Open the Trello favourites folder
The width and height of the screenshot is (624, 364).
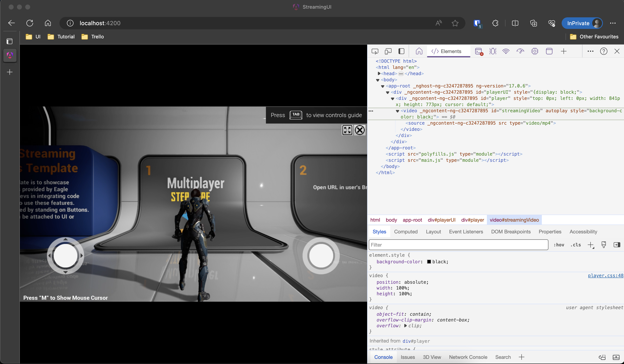click(92, 37)
